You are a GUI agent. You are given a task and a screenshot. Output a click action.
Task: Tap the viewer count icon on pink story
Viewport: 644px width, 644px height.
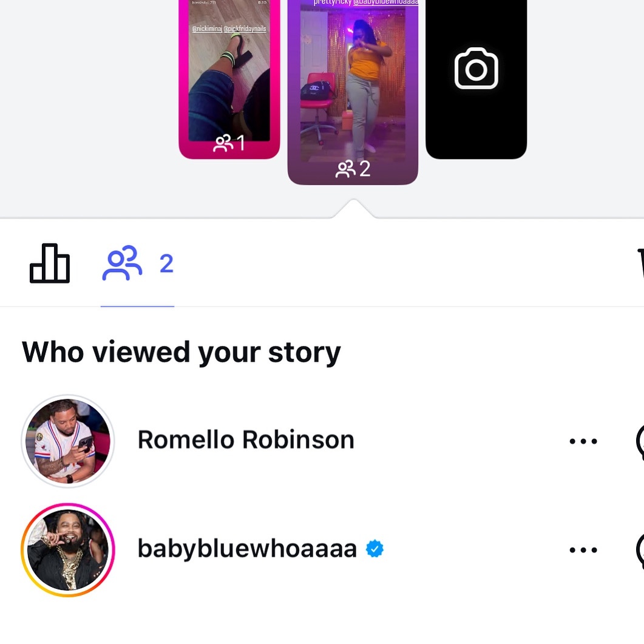223,144
